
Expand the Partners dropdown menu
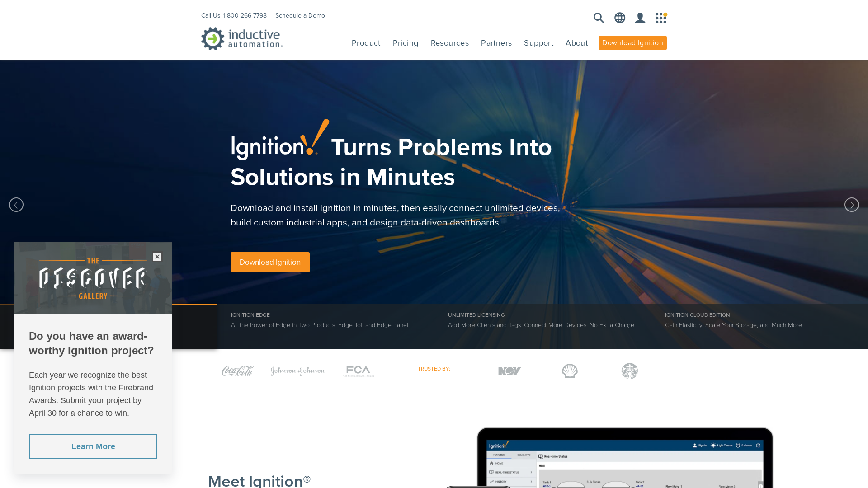[x=496, y=43]
